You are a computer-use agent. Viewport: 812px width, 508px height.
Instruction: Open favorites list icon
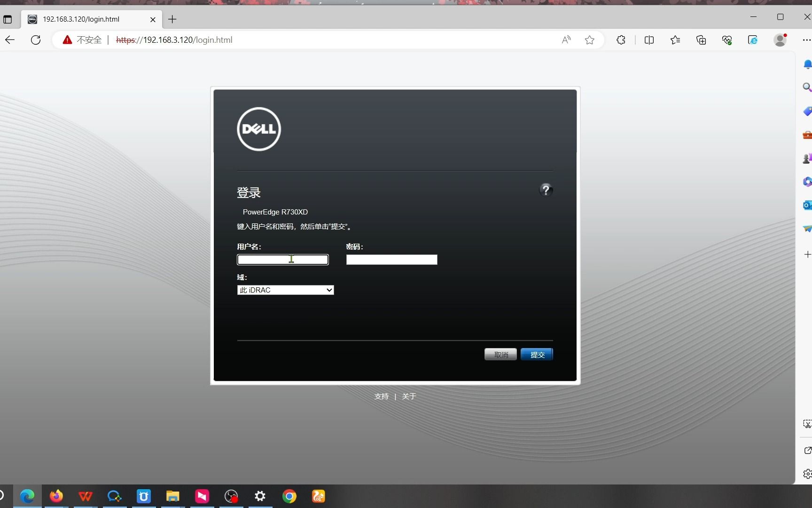[675, 40]
